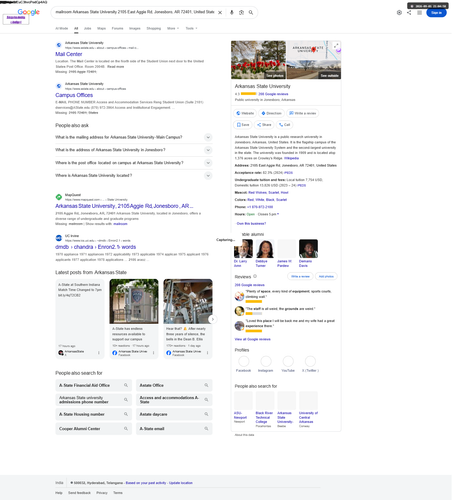Open the YouTube profile icon

click(288, 361)
